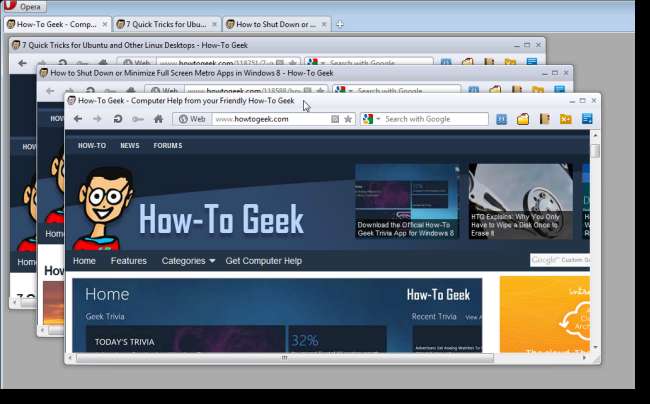Click orange folder icon in front window toolbar
The height and width of the screenshot is (404, 650).
coord(566,119)
